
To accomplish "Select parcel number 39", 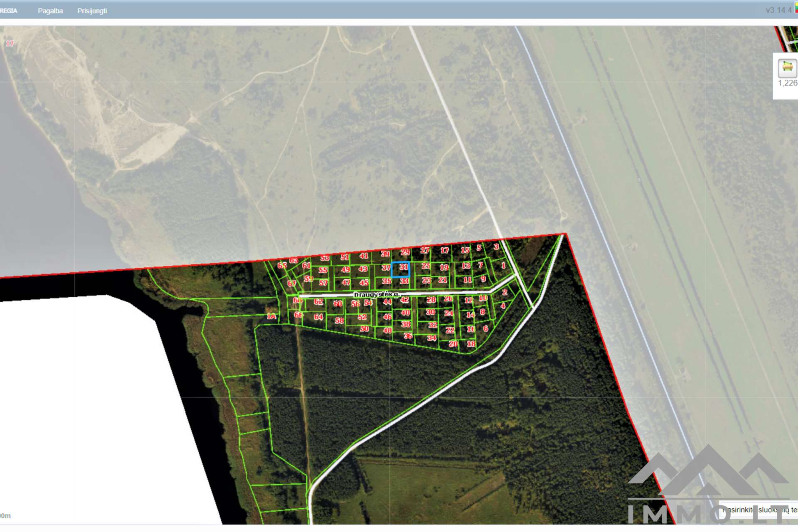I will click(385, 254).
